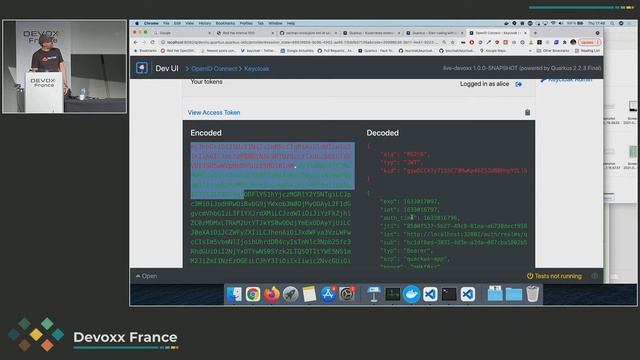Open a new tab with the plus icon
The image size is (640, 360).
point(535,33)
